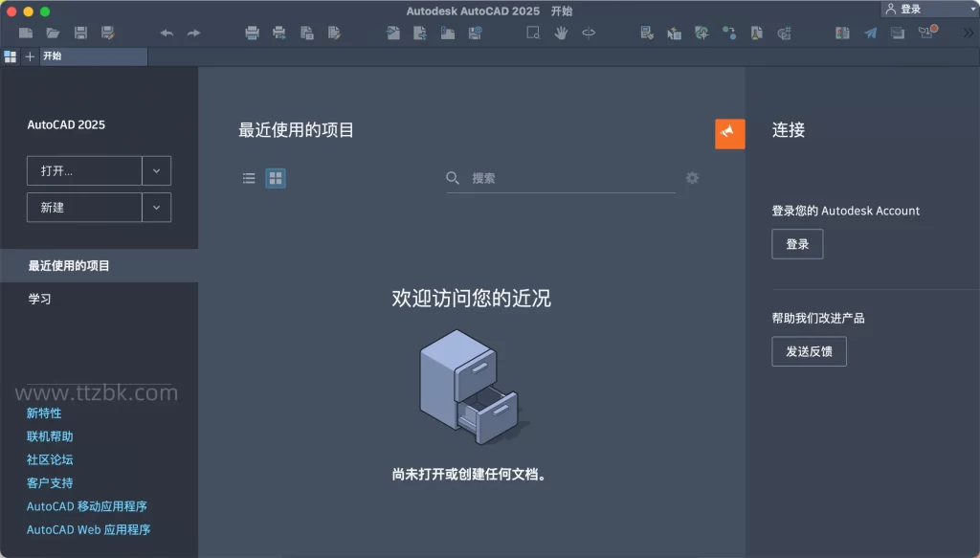Image resolution: width=980 pixels, height=558 pixels.
Task: Click the 登录 sign-in button
Action: pyautogui.click(x=797, y=244)
